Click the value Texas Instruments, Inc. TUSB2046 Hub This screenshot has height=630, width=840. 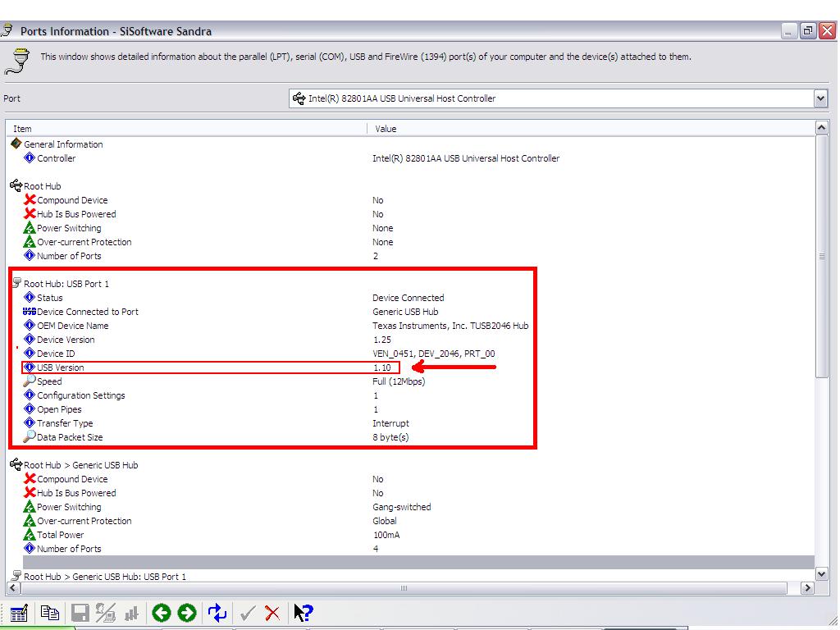[450, 325]
